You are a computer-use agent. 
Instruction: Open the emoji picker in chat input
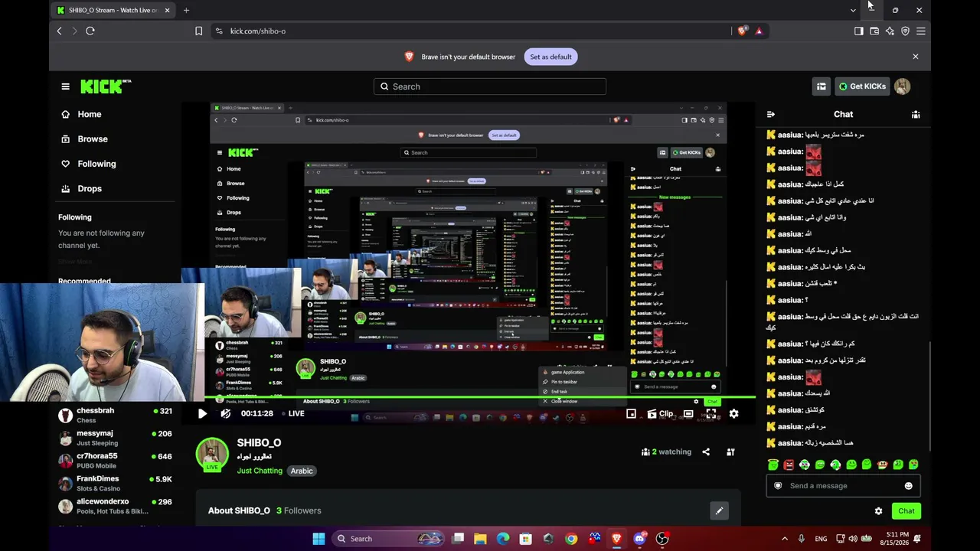pyautogui.click(x=909, y=486)
